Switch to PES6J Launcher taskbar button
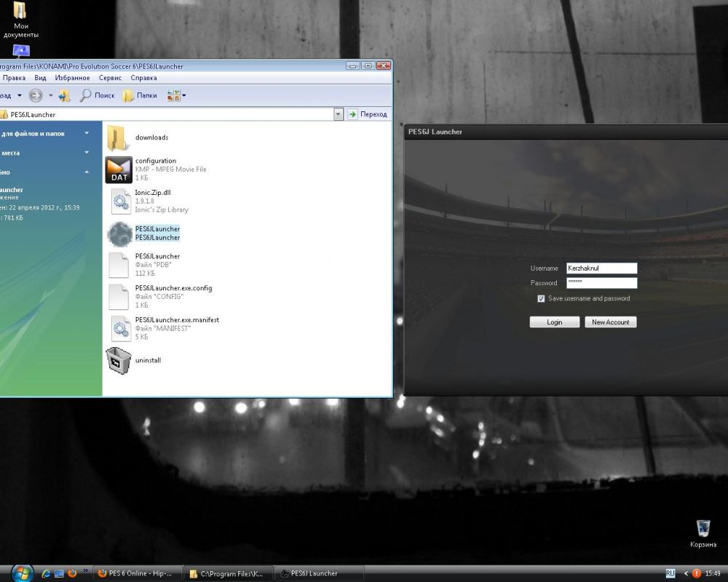The image size is (728, 582). pos(320,574)
